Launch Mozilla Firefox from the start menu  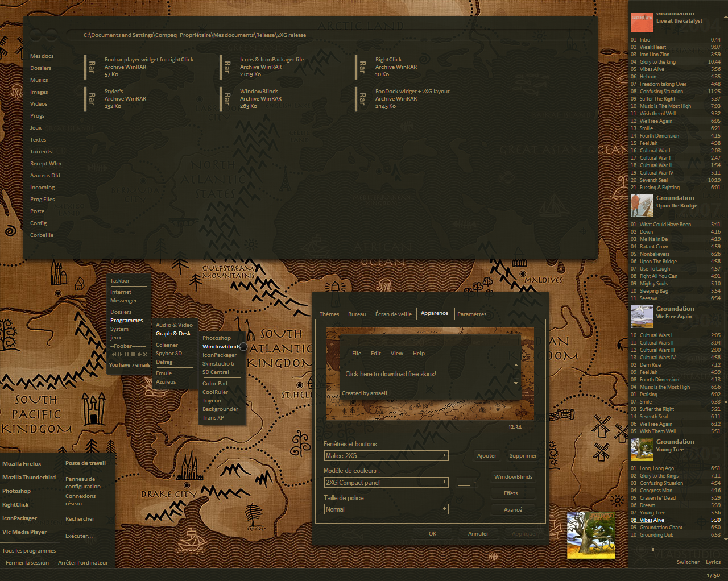[22, 464]
